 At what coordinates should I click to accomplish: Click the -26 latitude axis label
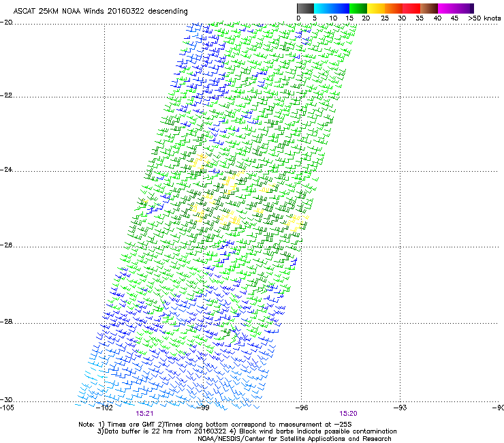point(6,245)
